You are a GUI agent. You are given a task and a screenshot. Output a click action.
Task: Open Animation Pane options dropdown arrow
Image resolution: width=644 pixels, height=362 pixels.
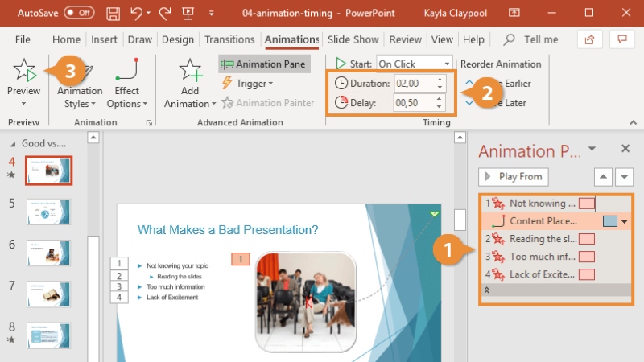coord(592,149)
